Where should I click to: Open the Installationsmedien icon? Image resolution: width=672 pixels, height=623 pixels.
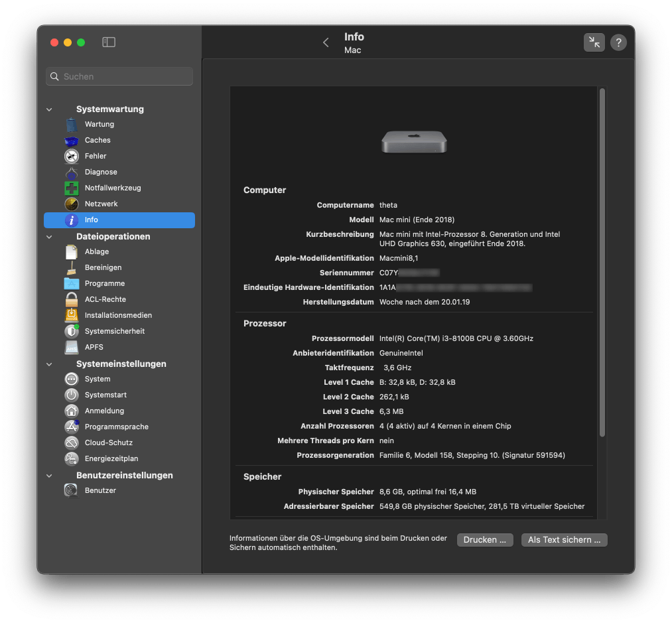tap(72, 315)
